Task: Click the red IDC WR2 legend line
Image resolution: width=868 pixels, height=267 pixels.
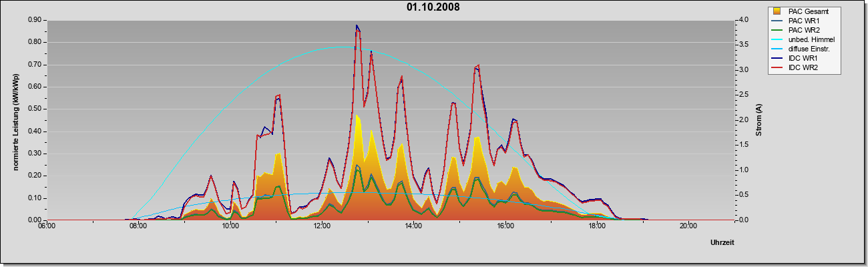Action: [x=777, y=67]
